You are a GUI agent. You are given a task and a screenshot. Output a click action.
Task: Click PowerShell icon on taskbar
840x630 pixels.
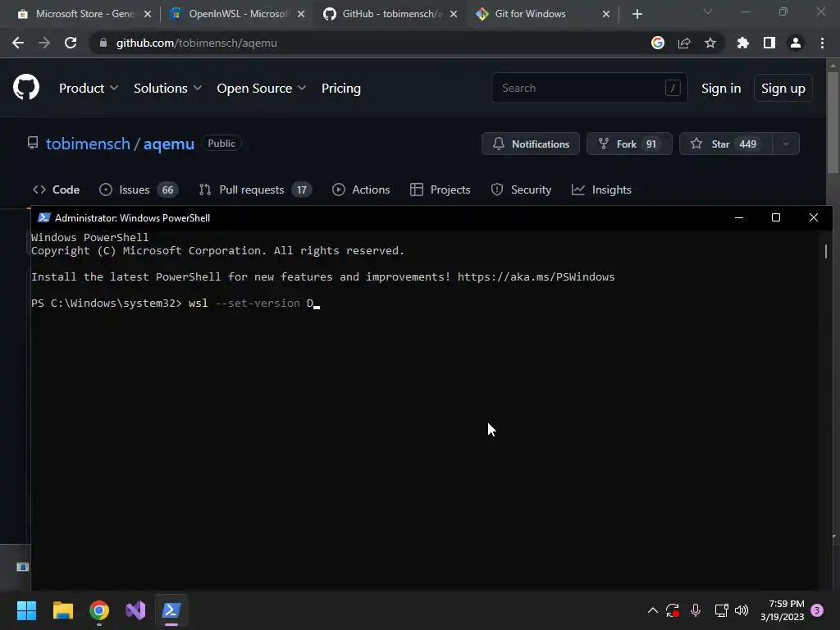pos(171,610)
